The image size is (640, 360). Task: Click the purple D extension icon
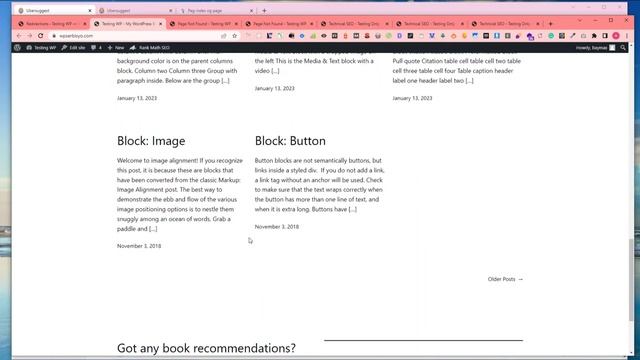[400, 36]
